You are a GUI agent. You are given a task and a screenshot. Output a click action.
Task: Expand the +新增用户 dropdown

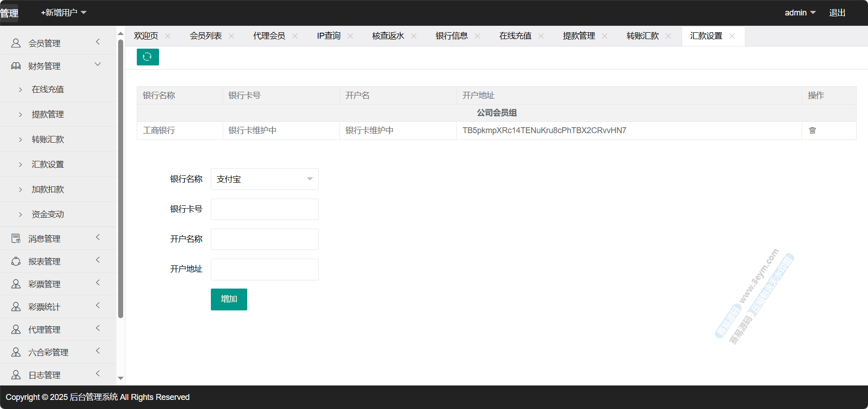click(x=64, y=13)
